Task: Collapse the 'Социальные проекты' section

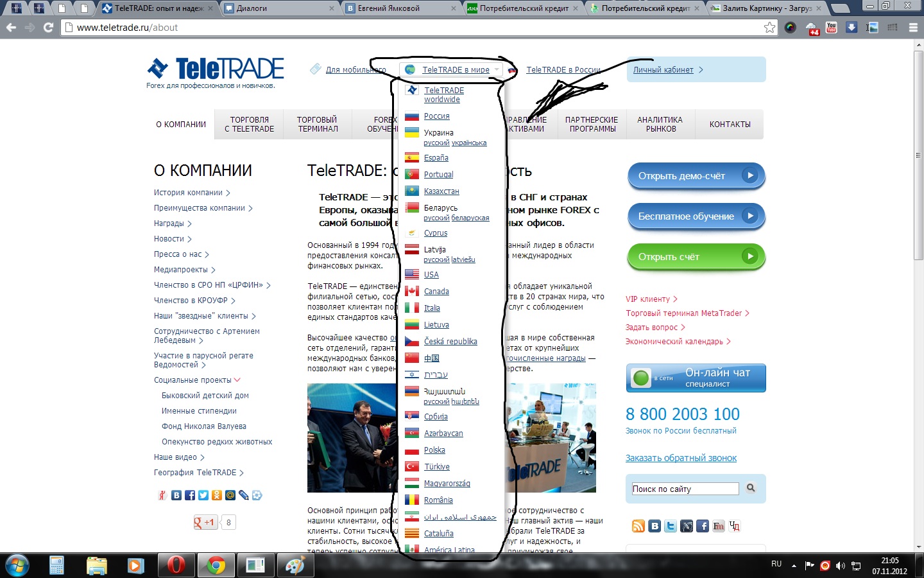Action: 237,380
